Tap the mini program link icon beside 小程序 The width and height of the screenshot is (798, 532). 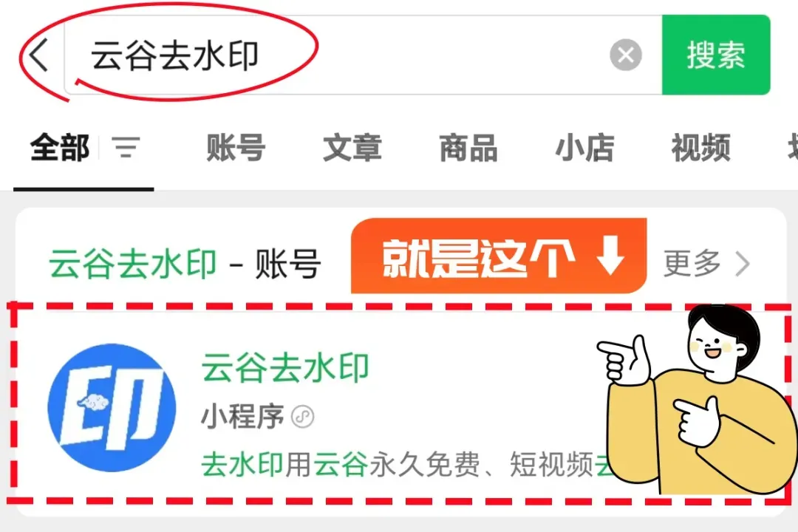click(302, 417)
